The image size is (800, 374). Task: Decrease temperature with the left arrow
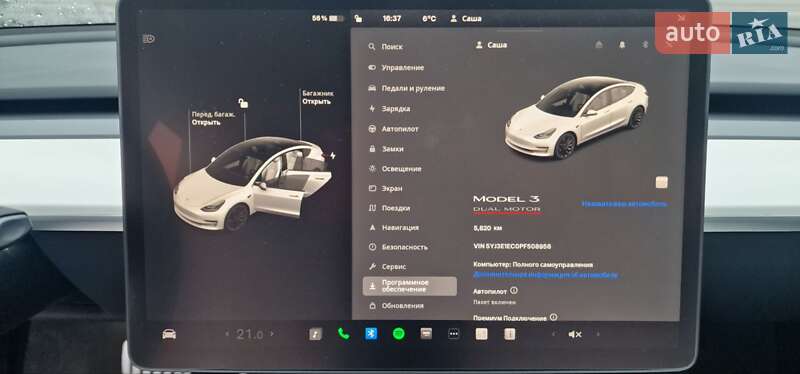coord(227,334)
